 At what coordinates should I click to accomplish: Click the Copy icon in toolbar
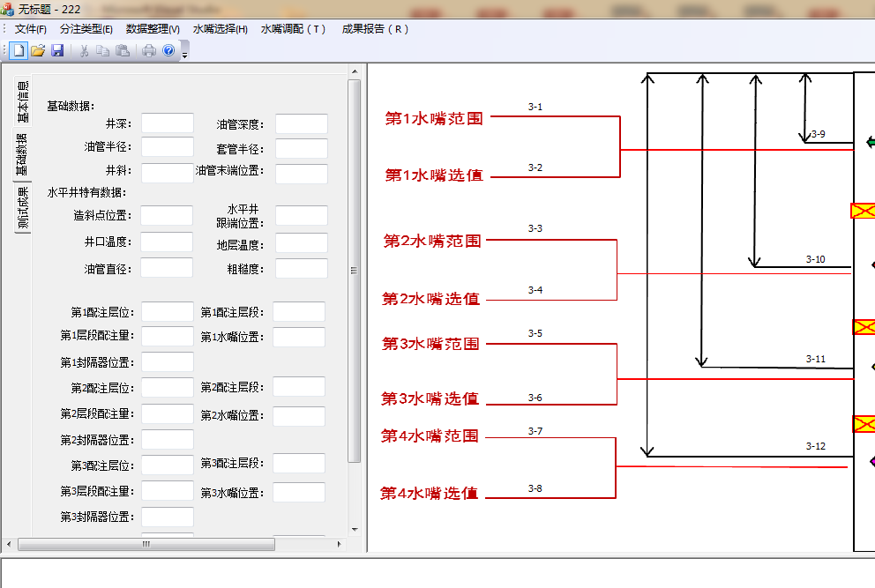click(x=102, y=51)
